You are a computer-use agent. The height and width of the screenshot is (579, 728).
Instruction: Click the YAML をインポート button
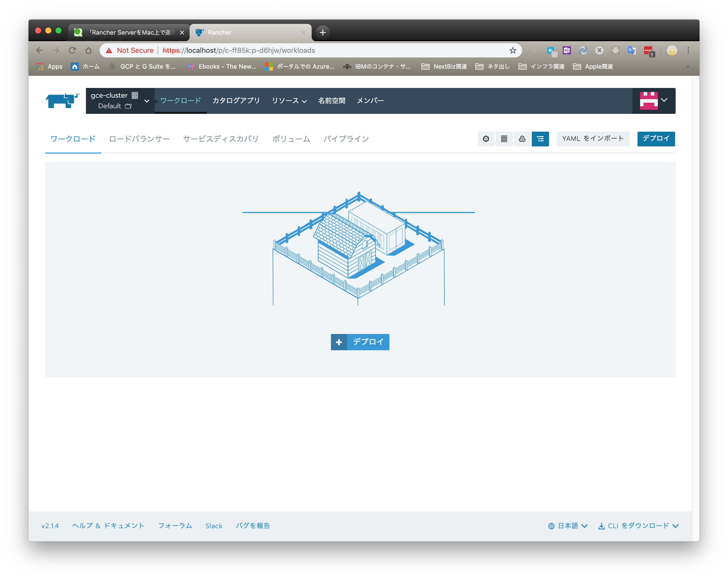click(593, 139)
